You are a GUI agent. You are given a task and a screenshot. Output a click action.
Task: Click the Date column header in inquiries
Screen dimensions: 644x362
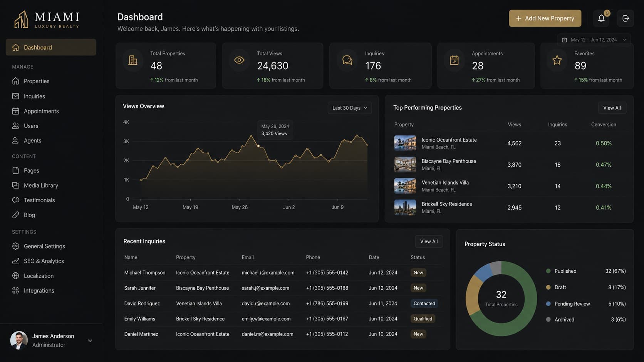point(374,257)
